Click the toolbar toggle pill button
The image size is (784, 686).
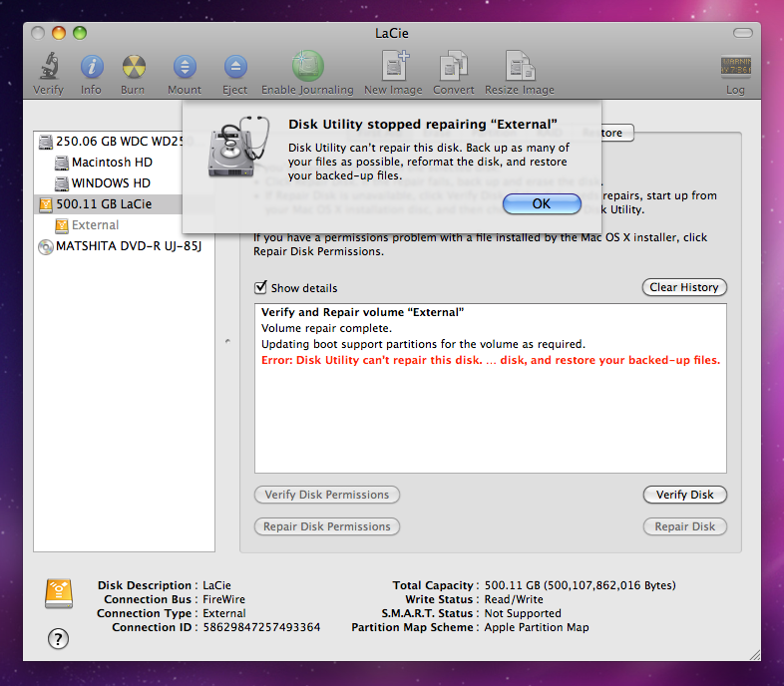[x=742, y=33]
